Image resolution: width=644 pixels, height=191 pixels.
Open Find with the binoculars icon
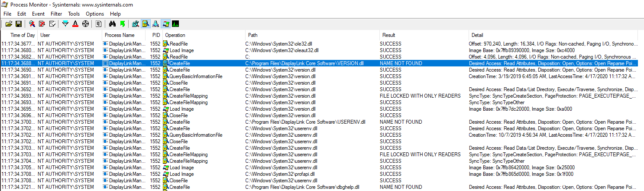[x=112, y=24]
